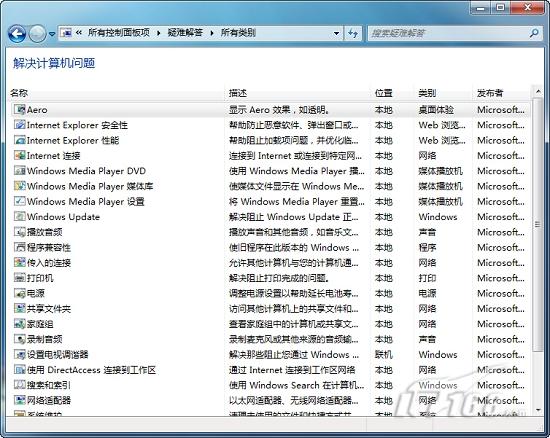Click the '程序' category cell
Viewport: 550px width, 438px height.
click(427, 248)
